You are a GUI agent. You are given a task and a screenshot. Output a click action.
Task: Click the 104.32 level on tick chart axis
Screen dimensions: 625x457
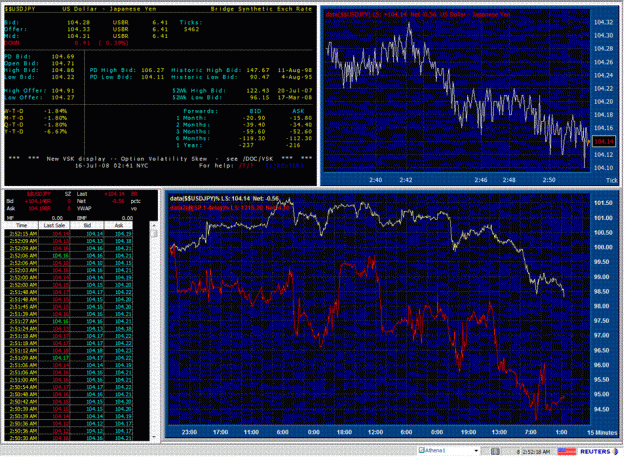pyautogui.click(x=603, y=22)
